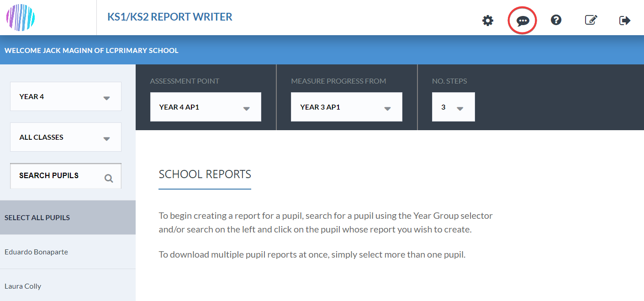The height and width of the screenshot is (301, 644).
Task: Open the Year 4 year group dropdown
Action: point(66,96)
